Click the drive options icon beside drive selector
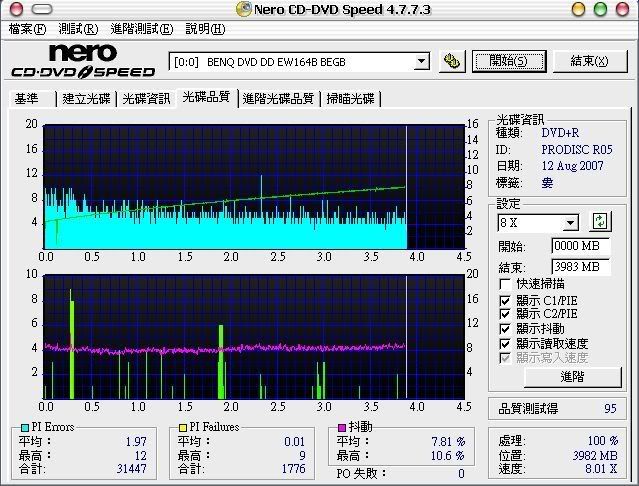The width and height of the screenshot is (639, 486). coord(452,62)
